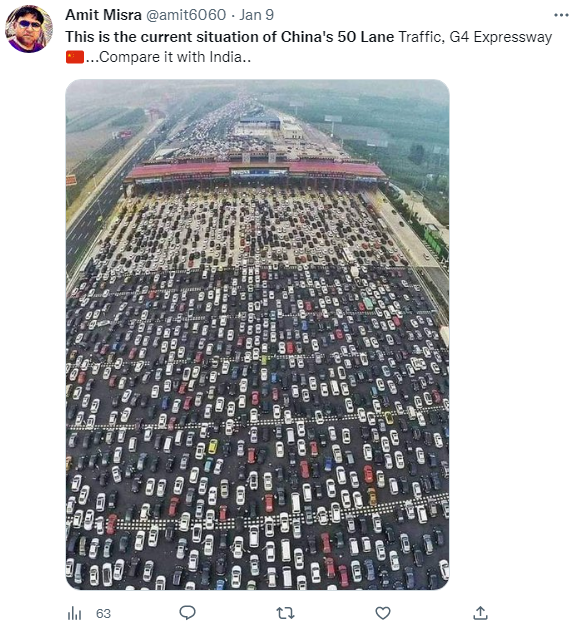
Task: Click the bold text "China's 50 Lane"
Action: click(x=337, y=37)
